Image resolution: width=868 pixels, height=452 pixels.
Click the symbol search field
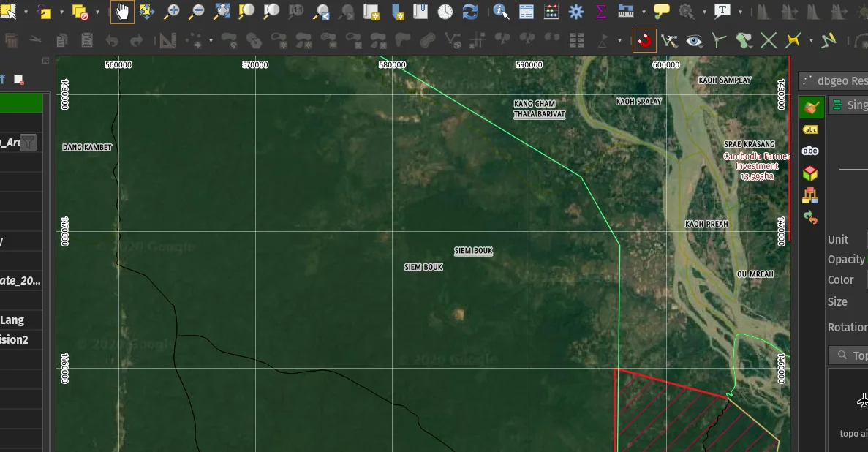tap(852, 355)
